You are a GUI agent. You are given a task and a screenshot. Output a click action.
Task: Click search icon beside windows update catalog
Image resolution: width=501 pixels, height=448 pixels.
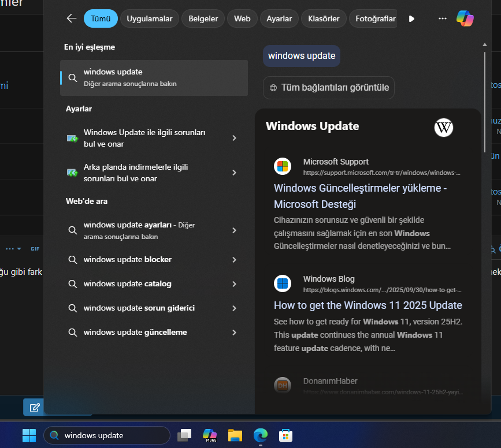73,284
